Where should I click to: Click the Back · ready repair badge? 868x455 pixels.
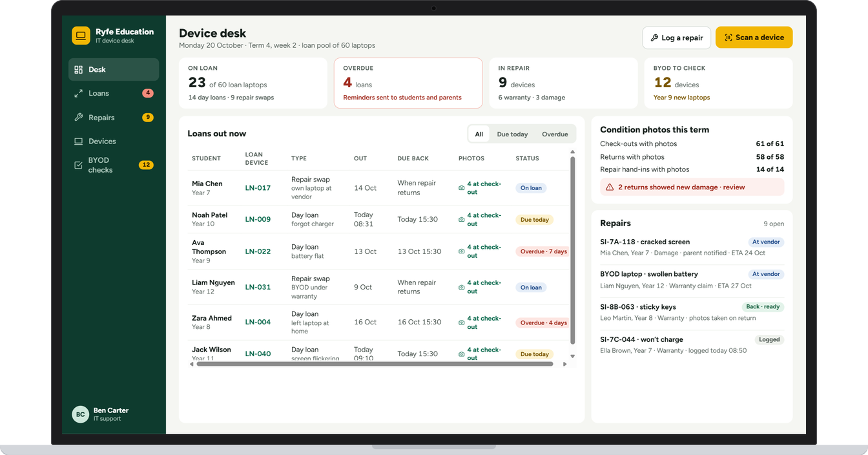[763, 307]
